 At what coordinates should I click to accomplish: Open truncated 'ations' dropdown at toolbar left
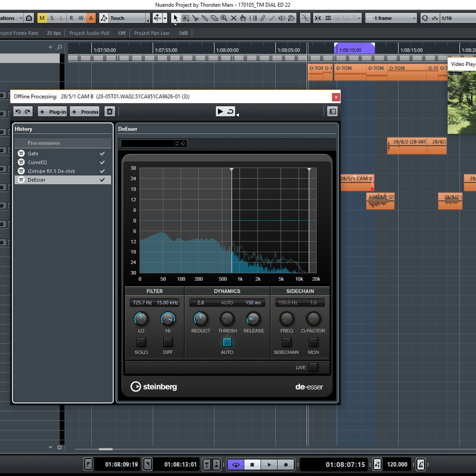coord(12,18)
